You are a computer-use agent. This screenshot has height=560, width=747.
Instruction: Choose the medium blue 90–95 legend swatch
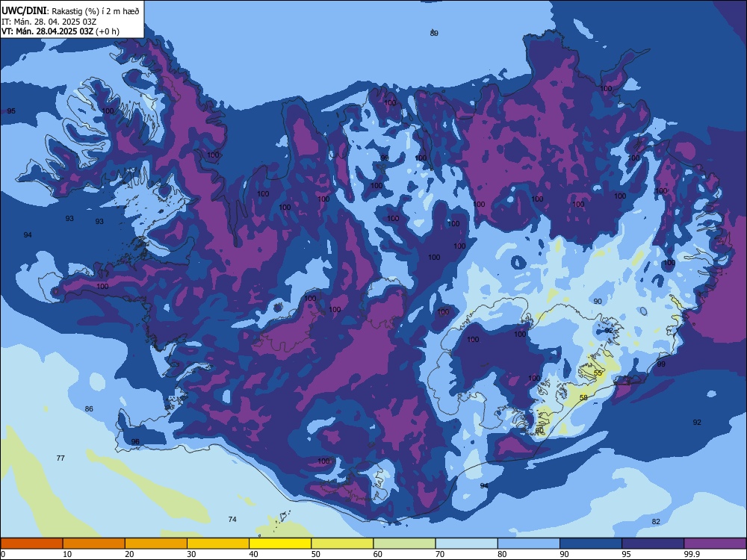[x=591, y=544]
